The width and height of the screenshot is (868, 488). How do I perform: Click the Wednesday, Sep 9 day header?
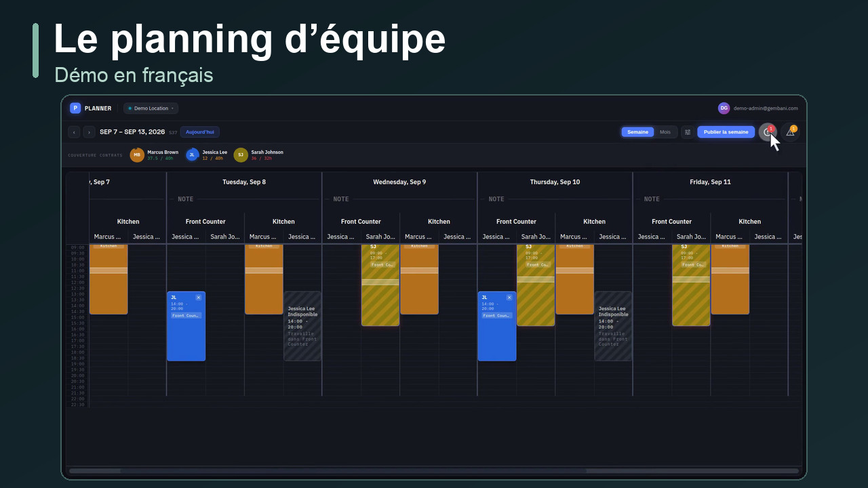tap(399, 182)
